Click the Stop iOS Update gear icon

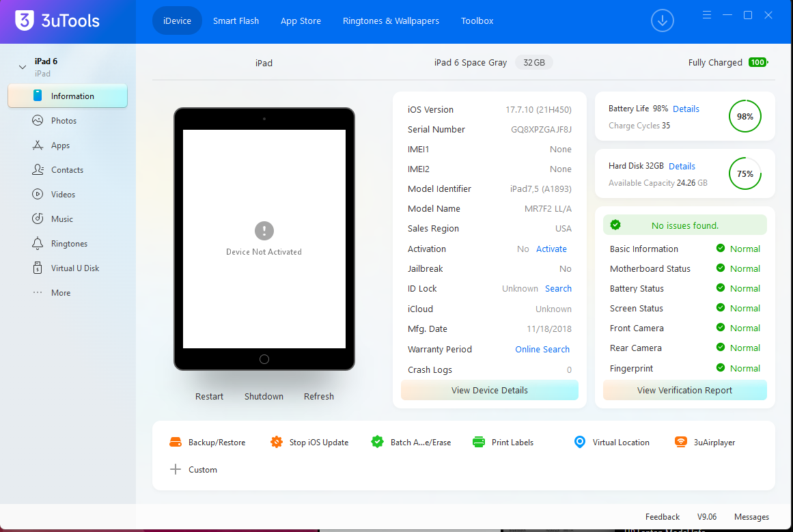tap(276, 442)
